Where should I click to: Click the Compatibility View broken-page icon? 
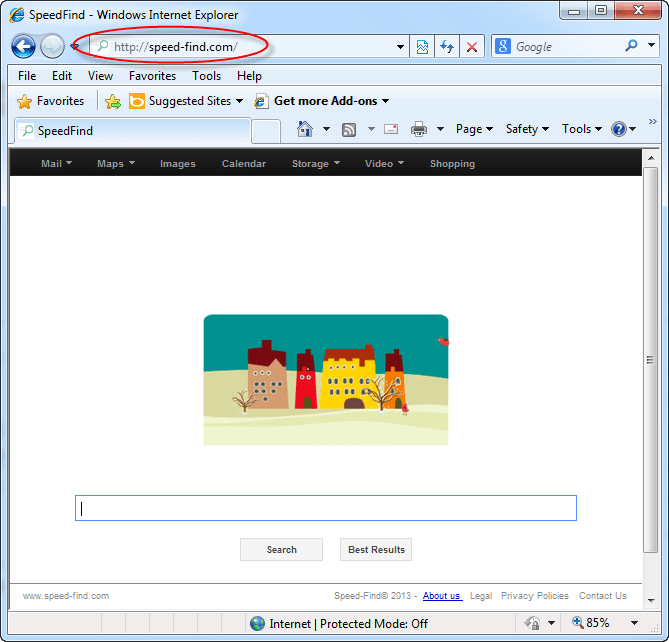pos(422,46)
